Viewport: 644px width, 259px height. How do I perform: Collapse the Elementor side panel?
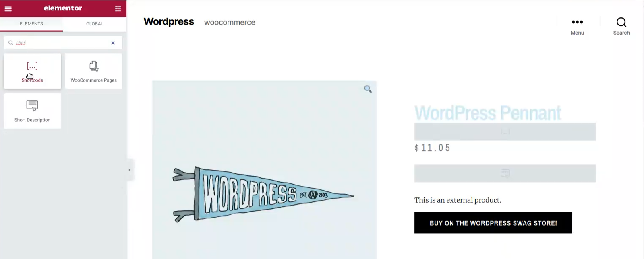pyautogui.click(x=130, y=170)
